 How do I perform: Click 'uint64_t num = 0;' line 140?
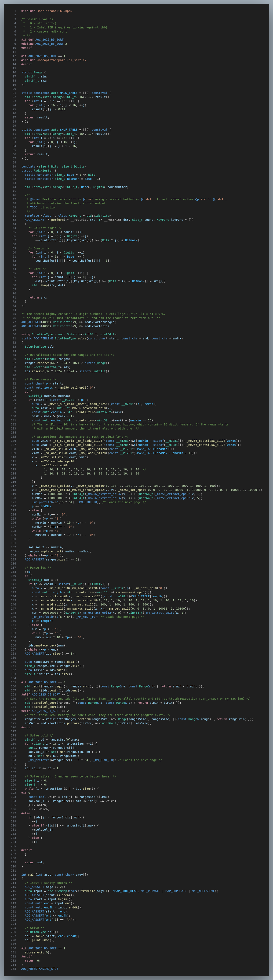coord(43,580)
